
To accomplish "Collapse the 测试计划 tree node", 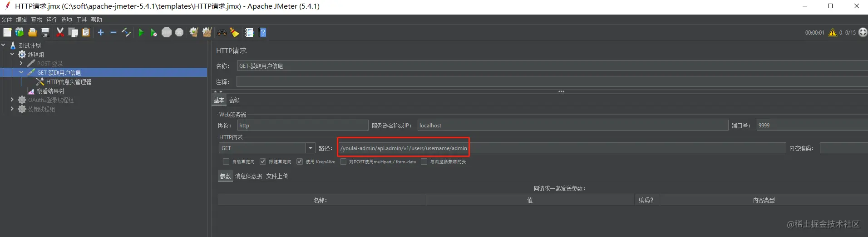I will click(x=4, y=45).
